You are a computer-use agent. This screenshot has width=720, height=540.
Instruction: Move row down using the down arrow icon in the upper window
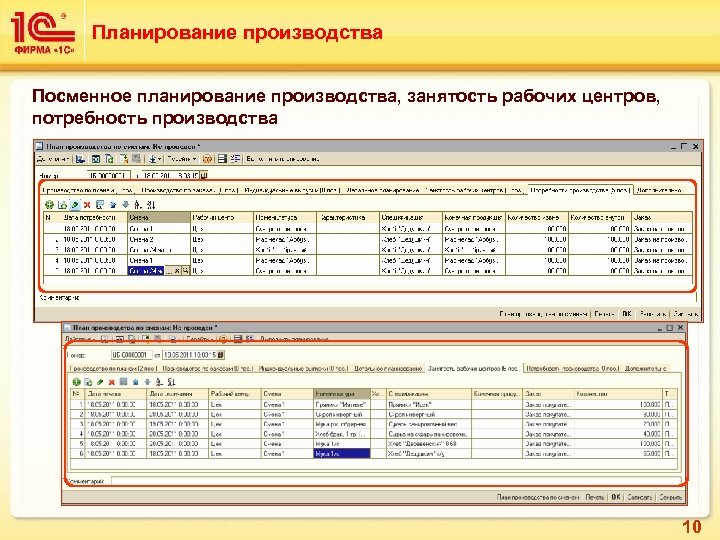125,205
